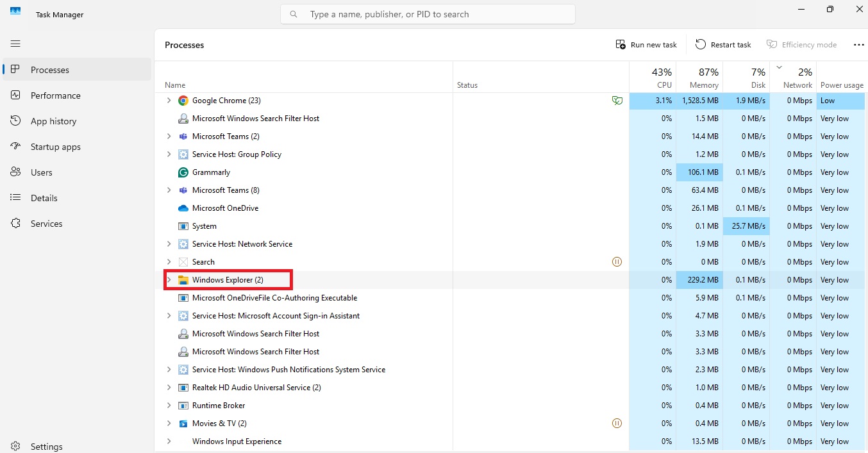
Task: Click the Google Chrome process icon
Action: click(x=183, y=101)
